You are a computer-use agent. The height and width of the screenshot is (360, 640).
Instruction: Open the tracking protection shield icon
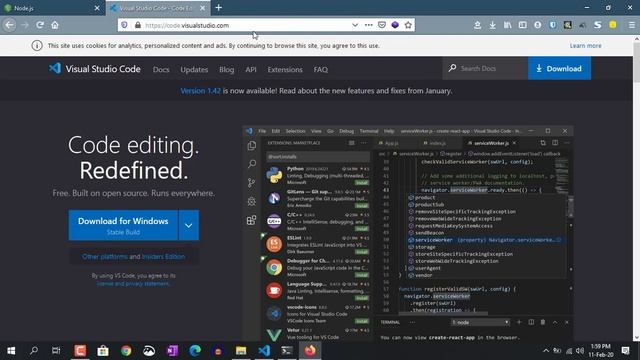pos(124,25)
